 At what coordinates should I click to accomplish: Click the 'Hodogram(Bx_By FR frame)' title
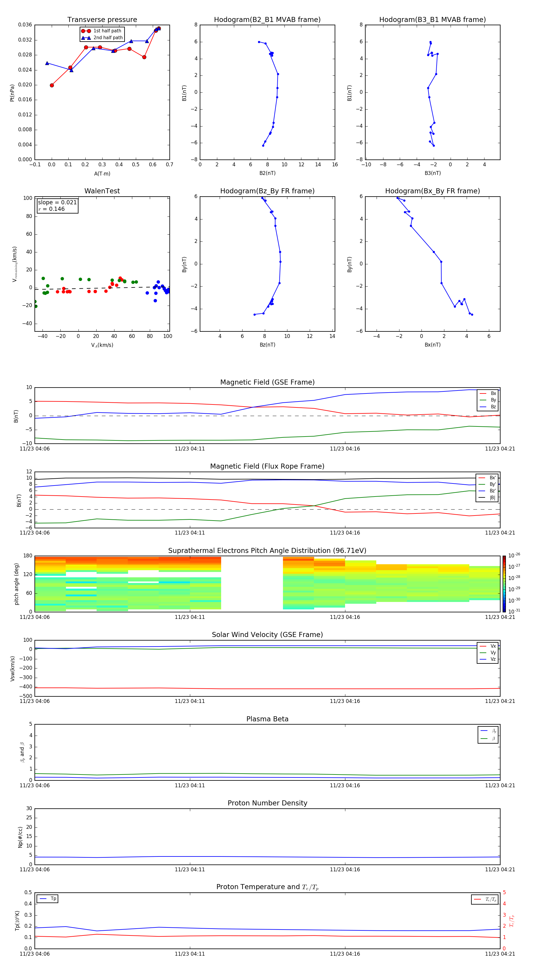[432, 191]
